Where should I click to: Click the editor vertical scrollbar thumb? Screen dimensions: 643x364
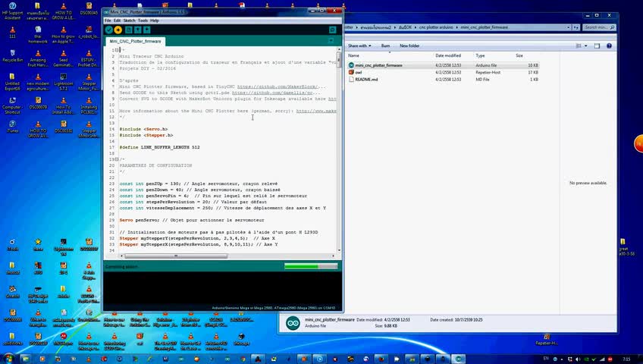click(x=339, y=59)
